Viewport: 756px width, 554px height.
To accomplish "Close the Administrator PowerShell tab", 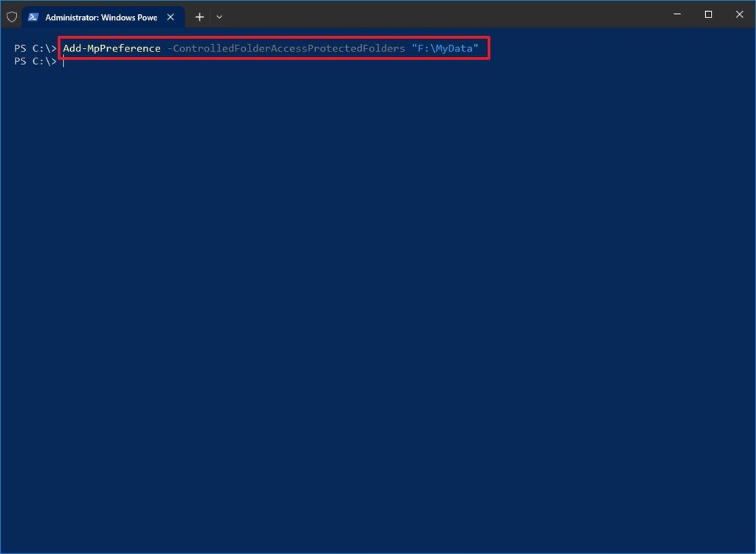I will [171, 16].
